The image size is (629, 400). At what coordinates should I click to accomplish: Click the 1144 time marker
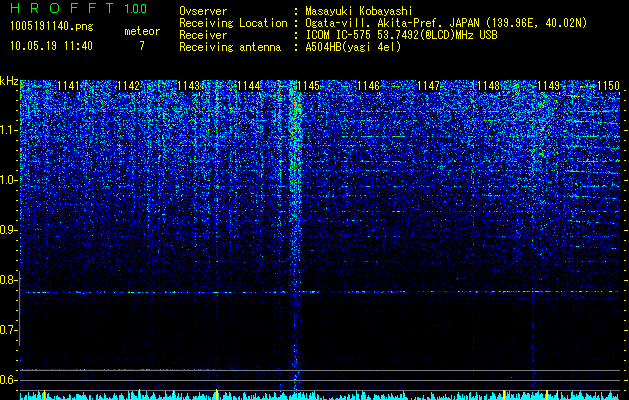click(249, 86)
